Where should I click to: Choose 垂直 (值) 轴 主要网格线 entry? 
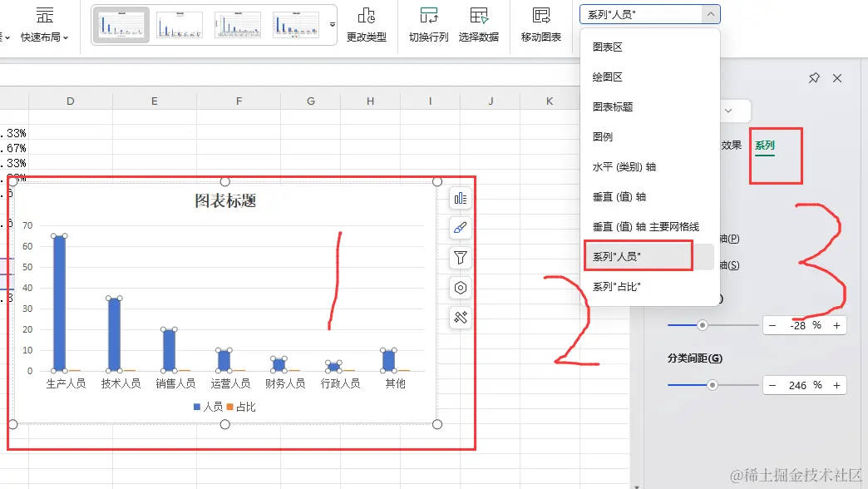[645, 226]
